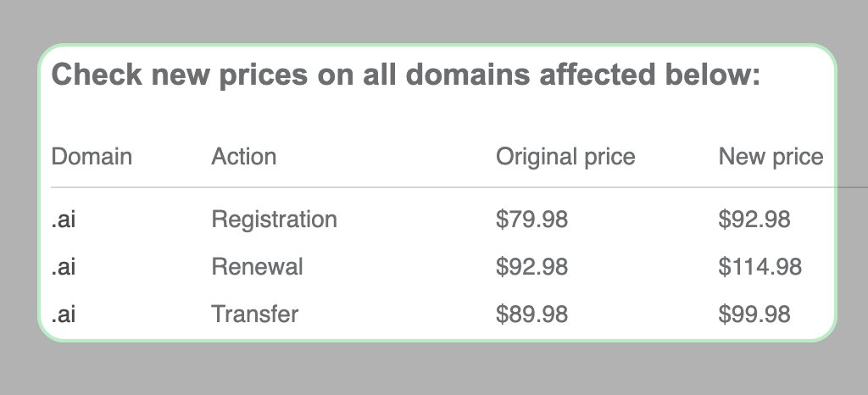Select the Renewal action cell
Viewport: 868px width, 395px height.
point(257,267)
